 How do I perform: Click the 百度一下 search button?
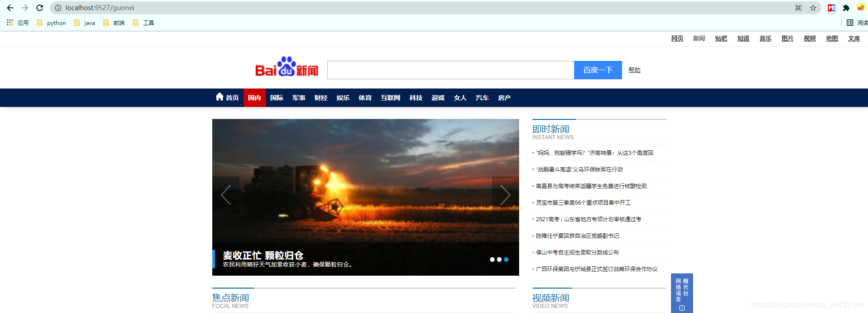598,70
